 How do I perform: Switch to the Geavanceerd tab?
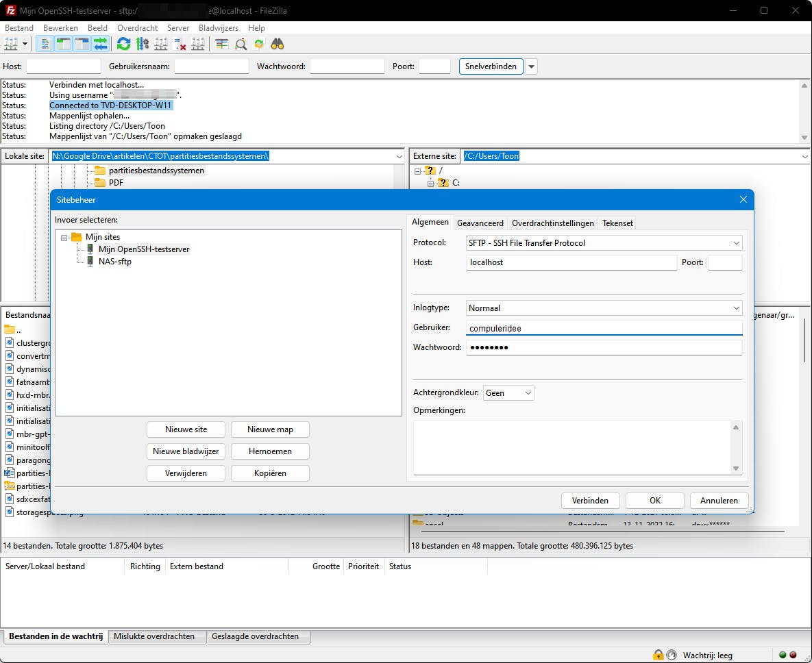tap(480, 223)
